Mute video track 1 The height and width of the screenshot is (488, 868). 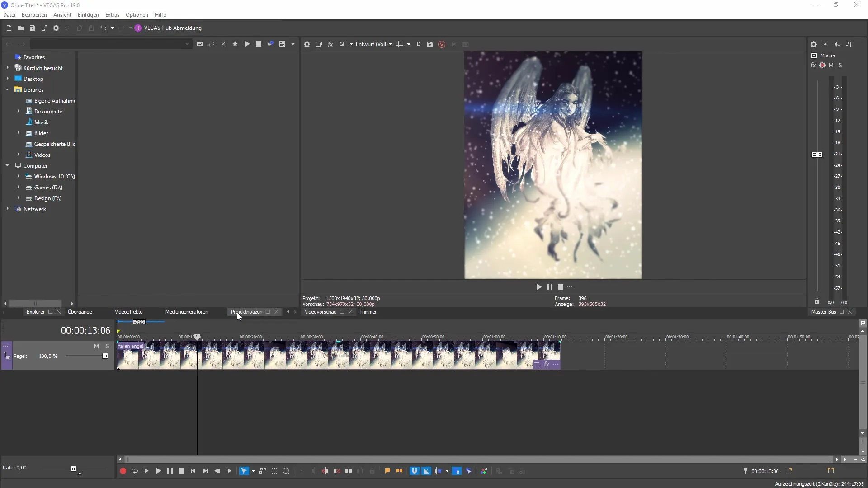(96, 346)
